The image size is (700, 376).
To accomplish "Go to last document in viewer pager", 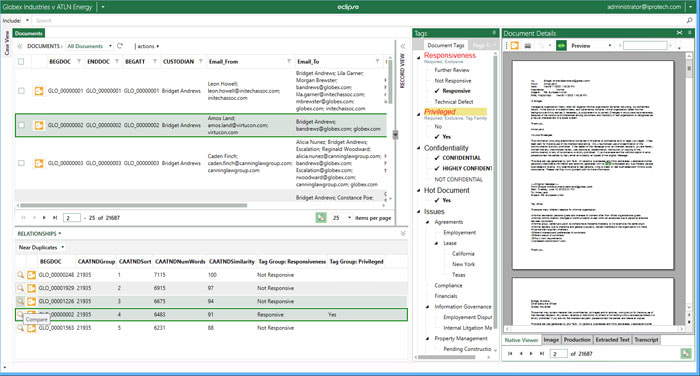I will pos(542,353).
